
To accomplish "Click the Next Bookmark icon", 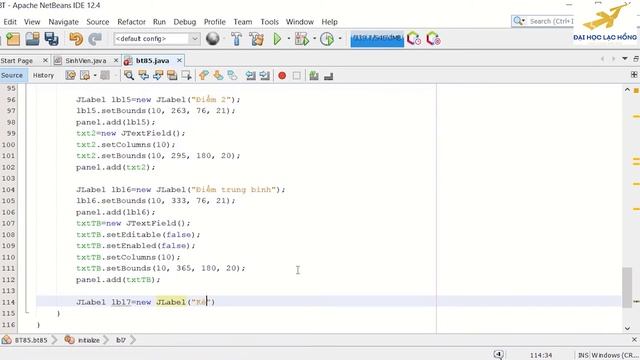I will coord(218,76).
